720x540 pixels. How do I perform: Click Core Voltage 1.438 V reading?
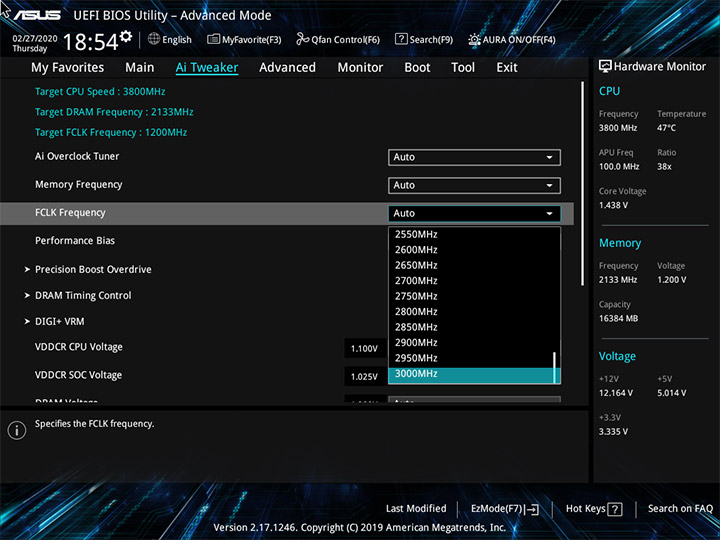(613, 206)
